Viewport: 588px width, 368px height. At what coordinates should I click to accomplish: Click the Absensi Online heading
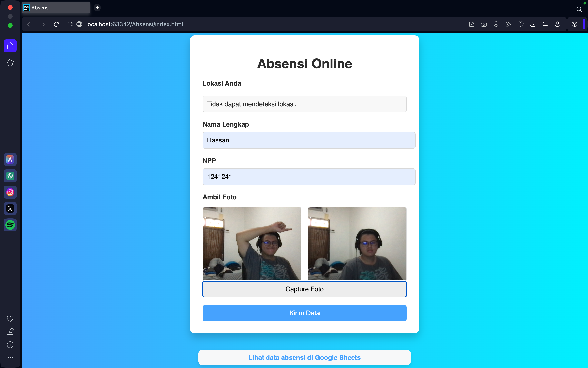(304, 64)
